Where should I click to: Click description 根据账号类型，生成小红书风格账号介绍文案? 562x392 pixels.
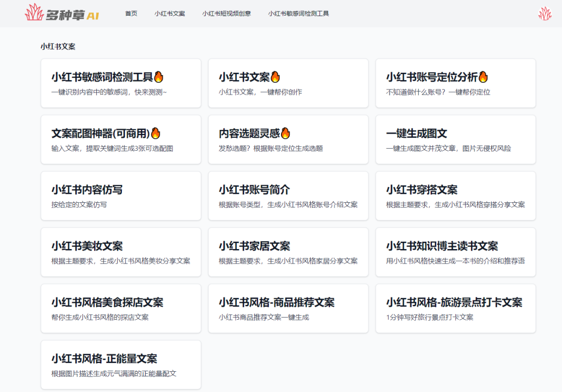click(x=288, y=205)
